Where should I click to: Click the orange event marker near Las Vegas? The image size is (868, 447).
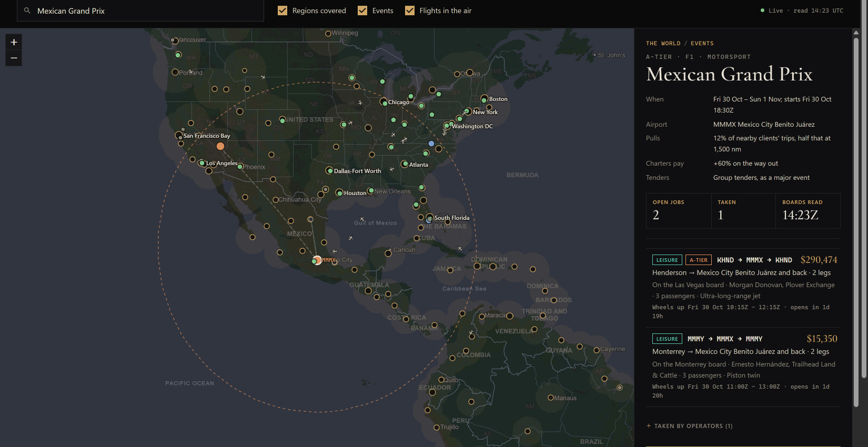pos(220,146)
